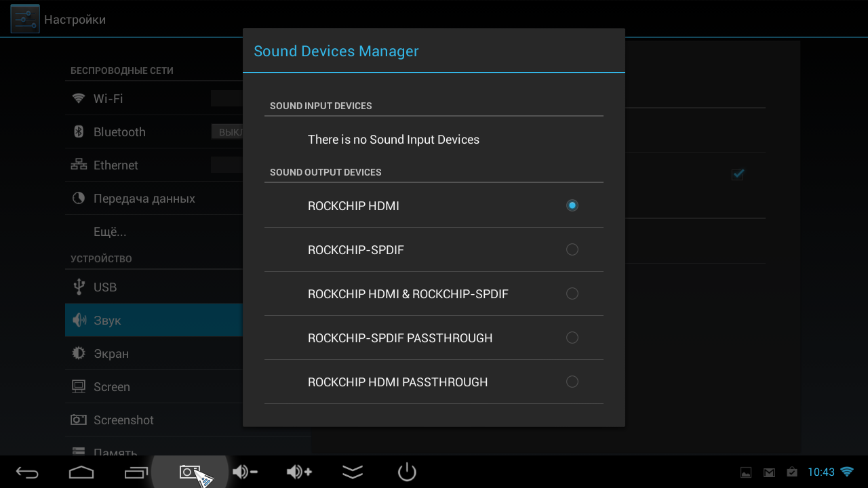Open the Screen settings entry
The width and height of the screenshot is (868, 488).
[x=154, y=386]
